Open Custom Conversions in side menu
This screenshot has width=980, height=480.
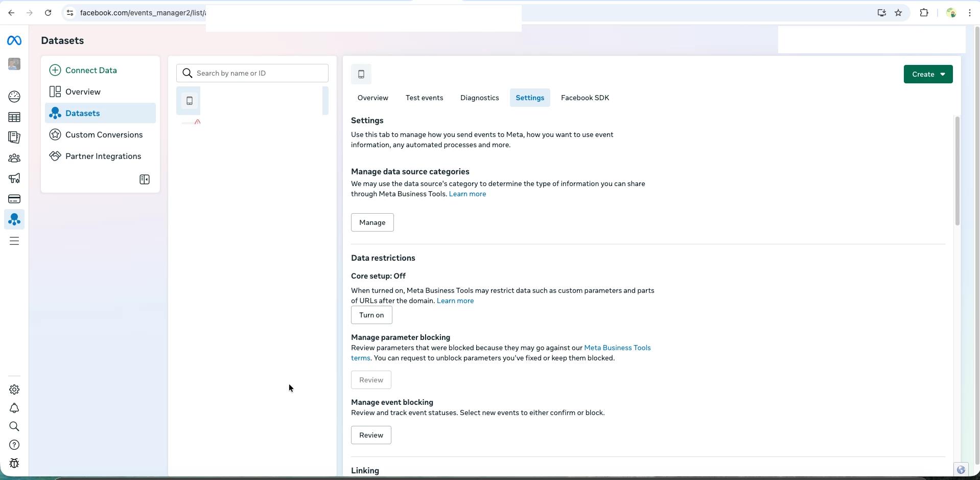(100, 134)
